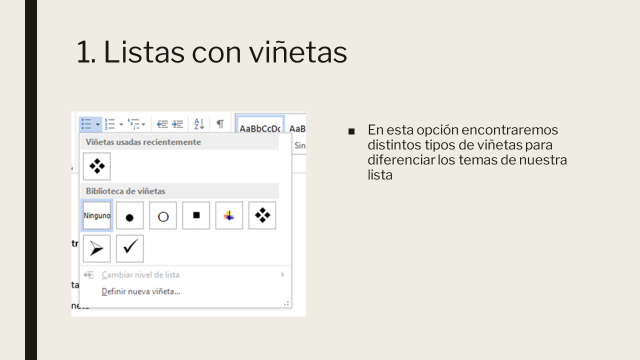The width and height of the screenshot is (640, 360).
Task: Select the AaBbCcDc style thumbnail
Action: point(260,125)
